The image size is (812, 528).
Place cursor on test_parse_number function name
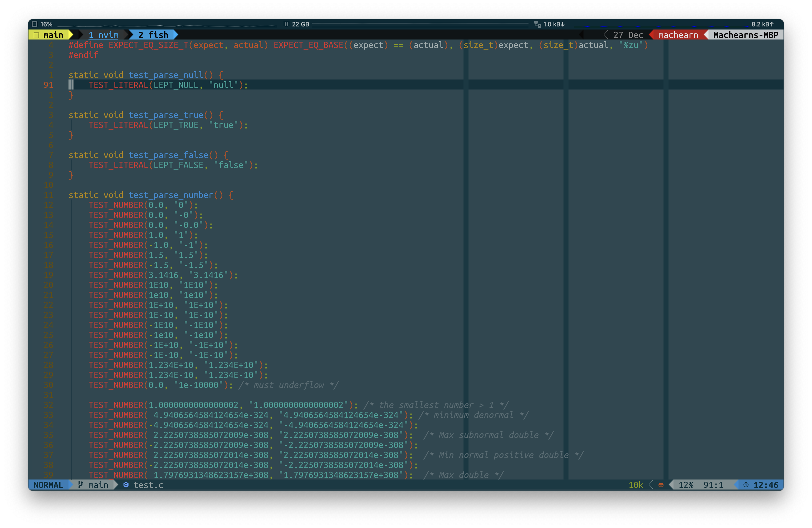(171, 195)
